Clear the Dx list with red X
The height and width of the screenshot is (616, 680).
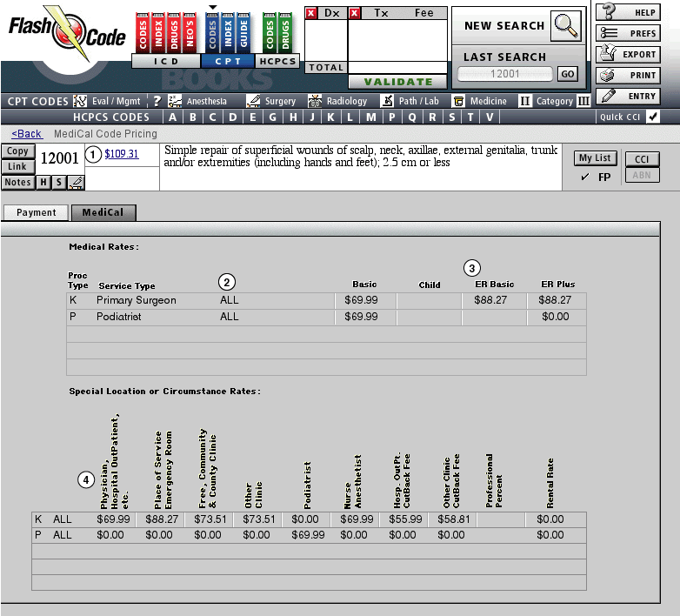click(x=311, y=13)
